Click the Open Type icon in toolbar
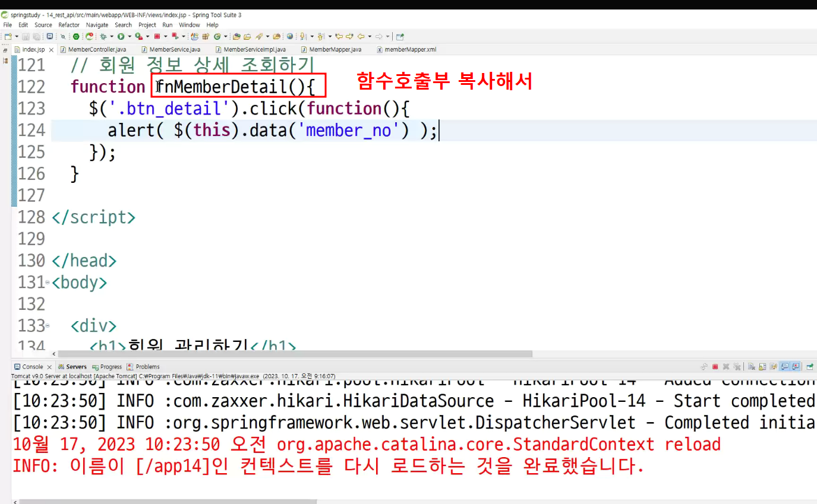 [236, 36]
